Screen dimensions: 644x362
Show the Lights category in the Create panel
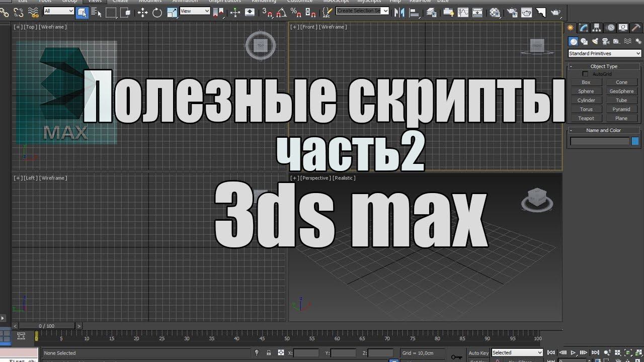coord(595,41)
